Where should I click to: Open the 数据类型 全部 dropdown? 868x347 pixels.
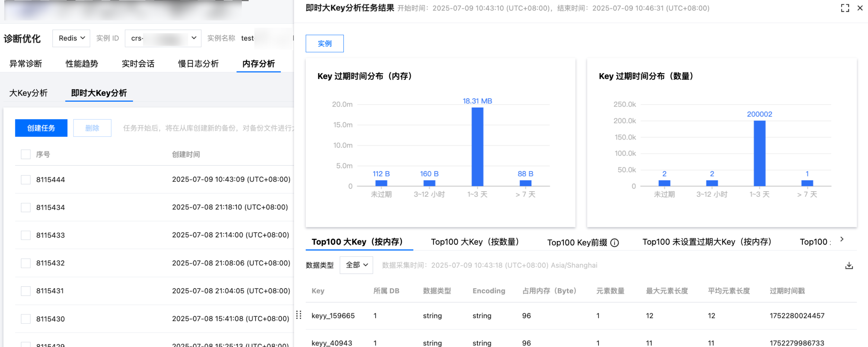click(x=356, y=265)
